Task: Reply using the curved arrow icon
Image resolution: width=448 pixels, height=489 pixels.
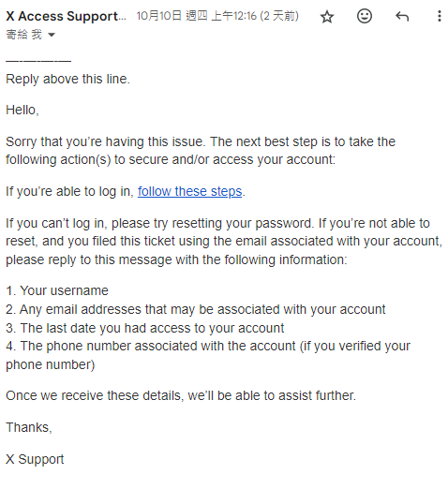Action: pyautogui.click(x=402, y=16)
